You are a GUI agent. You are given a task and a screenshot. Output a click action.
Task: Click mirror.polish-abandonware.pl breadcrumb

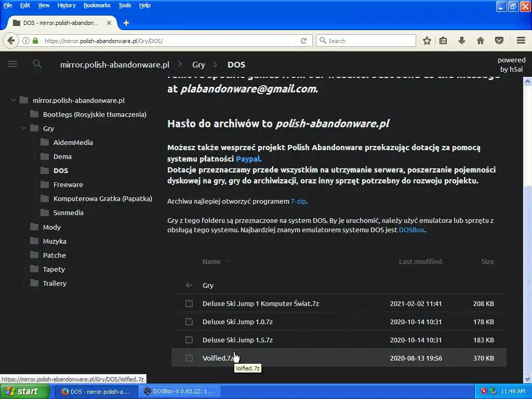(x=115, y=64)
